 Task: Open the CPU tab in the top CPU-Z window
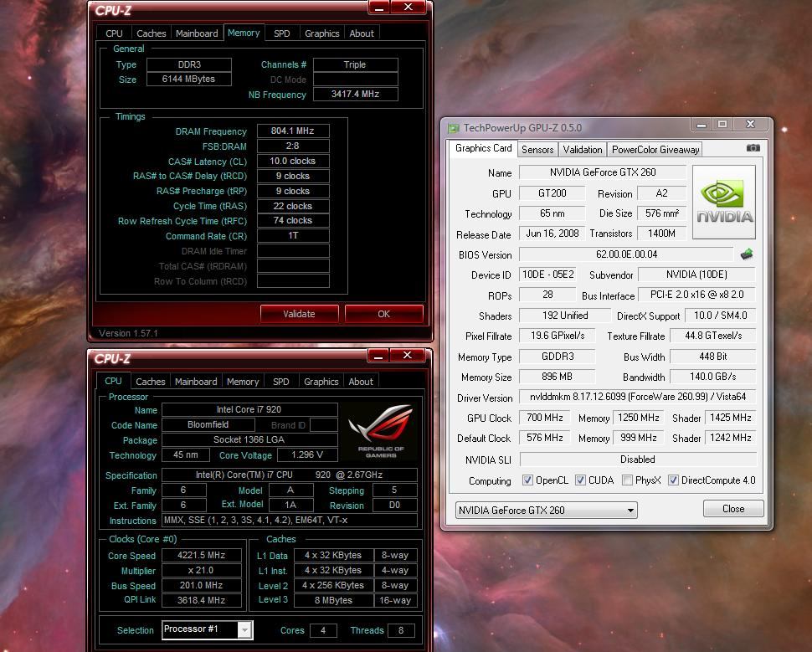pos(114,33)
